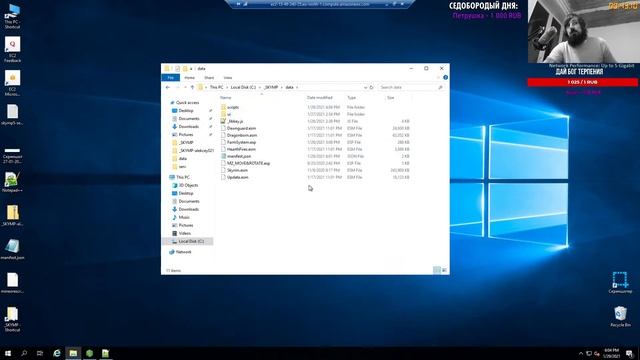640x360 pixels.
Task: Switch to large icons view layout button
Action: (x=444, y=270)
